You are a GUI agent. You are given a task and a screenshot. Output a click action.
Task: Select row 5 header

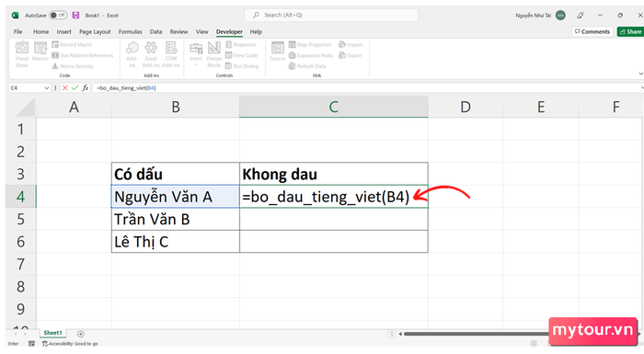coord(20,220)
